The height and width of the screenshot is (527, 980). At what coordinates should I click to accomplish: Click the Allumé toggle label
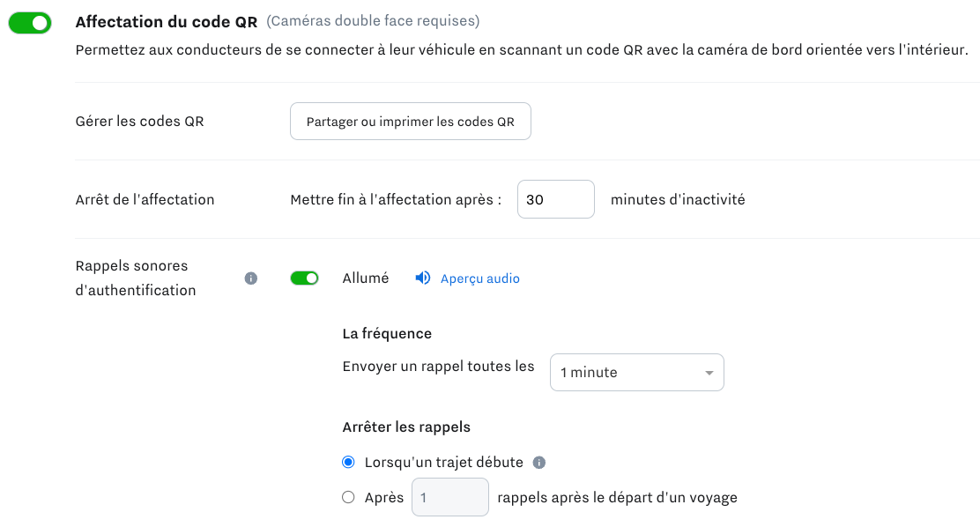(365, 278)
